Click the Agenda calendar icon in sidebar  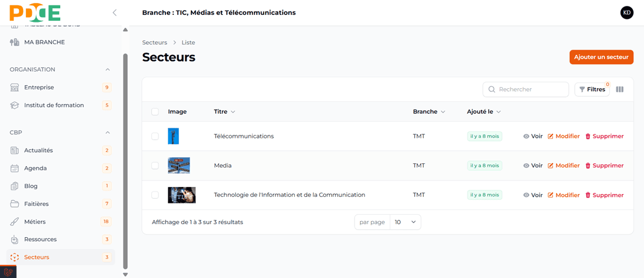tap(15, 169)
